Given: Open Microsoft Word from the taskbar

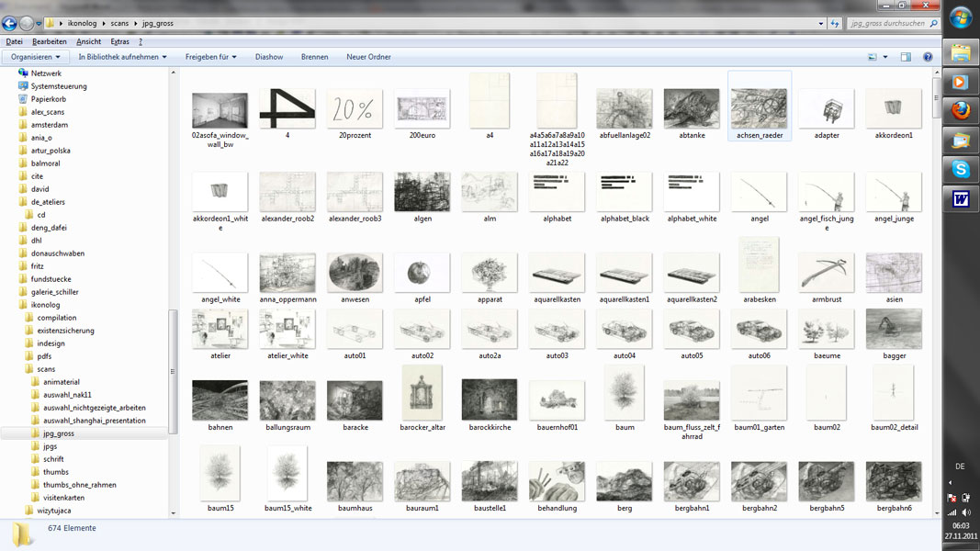Looking at the screenshot, I should pos(961,199).
